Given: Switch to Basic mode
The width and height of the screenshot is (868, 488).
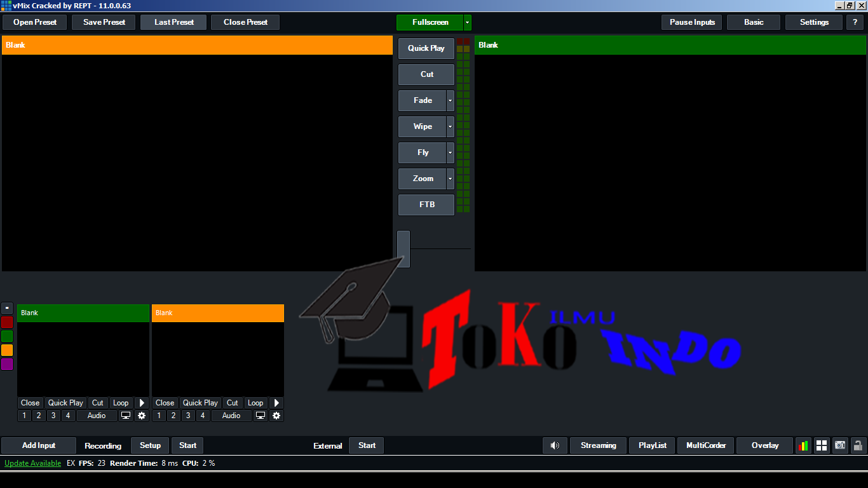Looking at the screenshot, I should [x=754, y=22].
